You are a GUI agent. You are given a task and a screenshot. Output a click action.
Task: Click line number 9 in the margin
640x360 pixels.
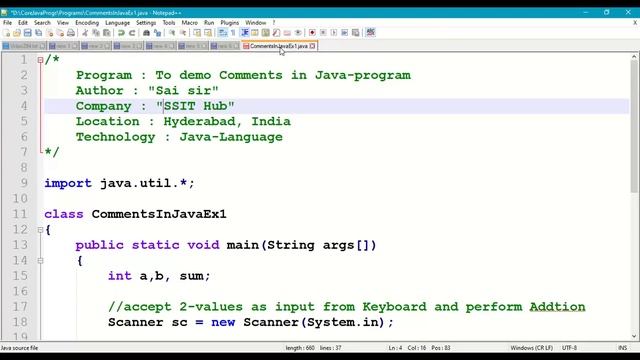tap(24, 183)
